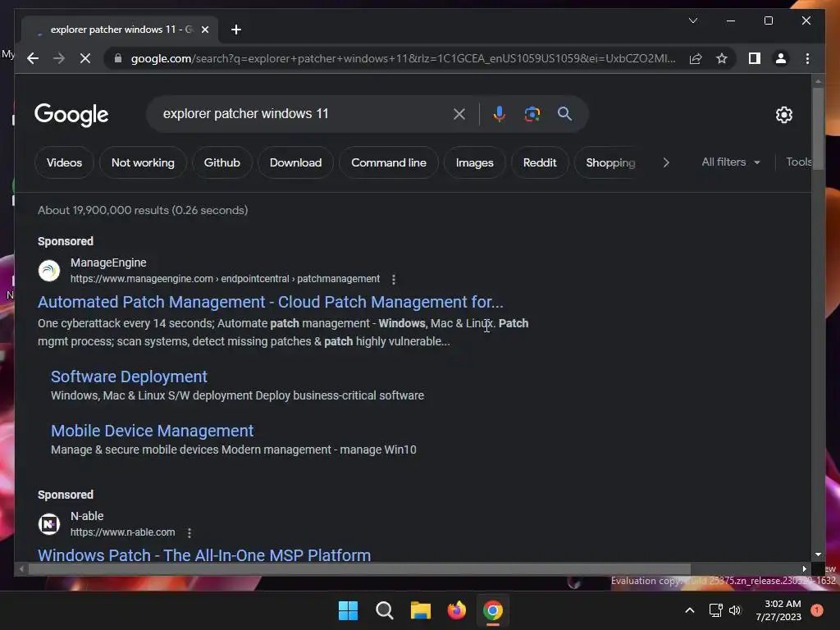Viewport: 840px width, 630px height.
Task: Click the forward navigation arrow
Action: click(x=59, y=58)
